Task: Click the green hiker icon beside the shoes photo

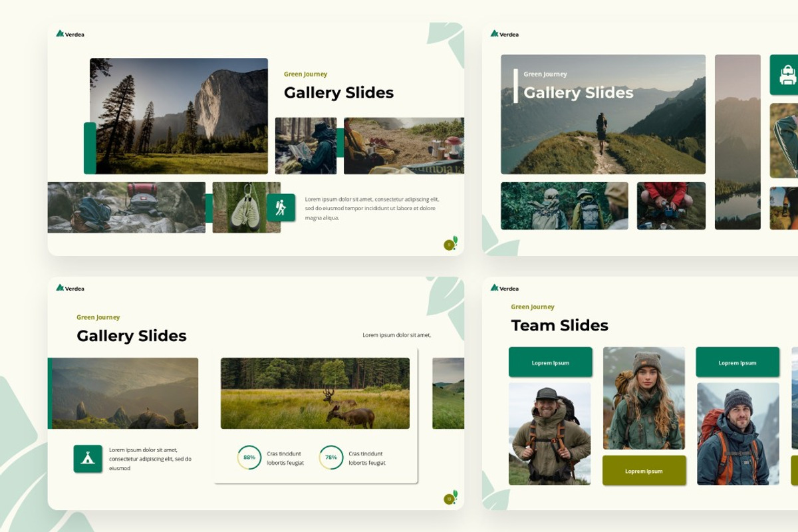Action: pyautogui.click(x=281, y=207)
